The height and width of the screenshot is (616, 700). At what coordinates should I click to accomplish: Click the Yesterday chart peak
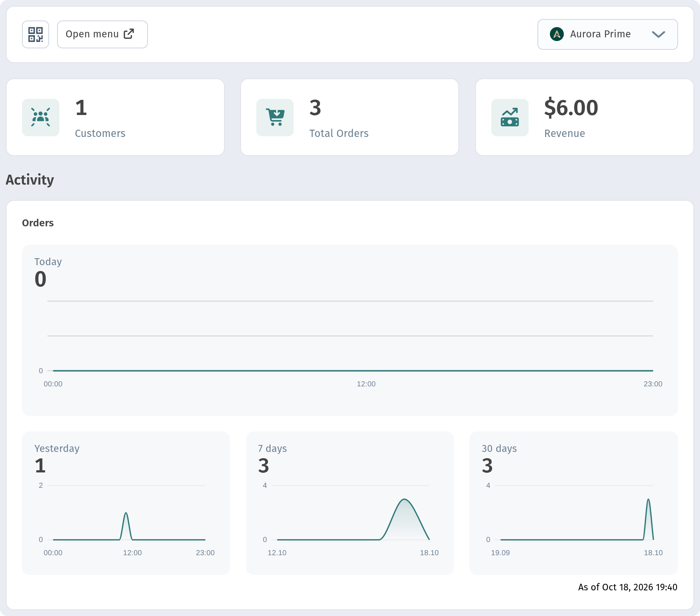pos(126,513)
